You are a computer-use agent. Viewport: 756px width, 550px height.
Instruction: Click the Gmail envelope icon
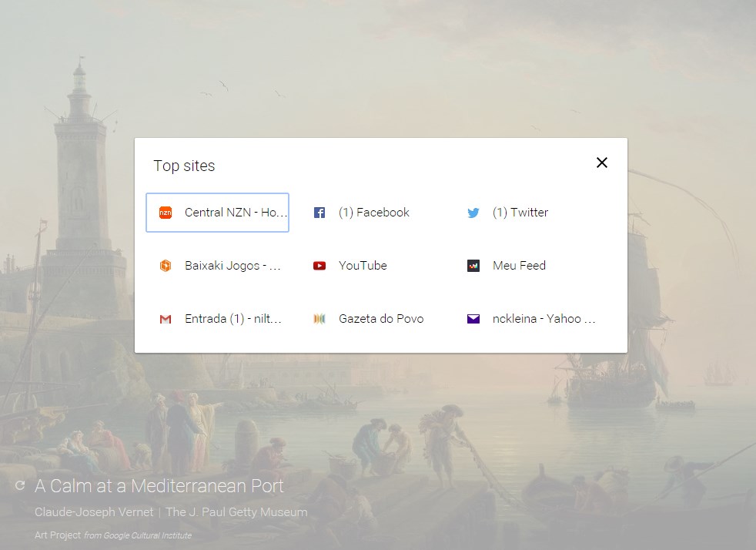pos(166,319)
